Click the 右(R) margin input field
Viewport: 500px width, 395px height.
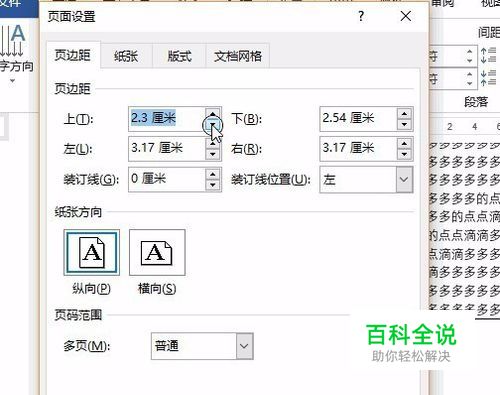coord(358,148)
